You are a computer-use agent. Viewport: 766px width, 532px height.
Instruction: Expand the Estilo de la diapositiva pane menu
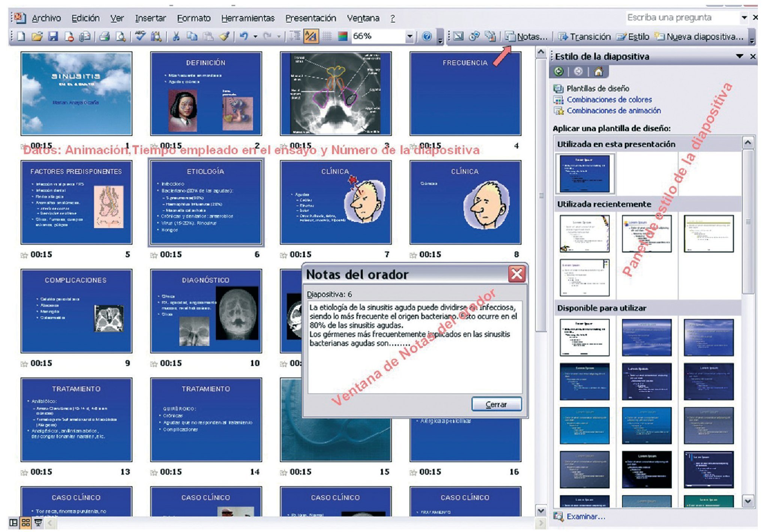tap(739, 56)
